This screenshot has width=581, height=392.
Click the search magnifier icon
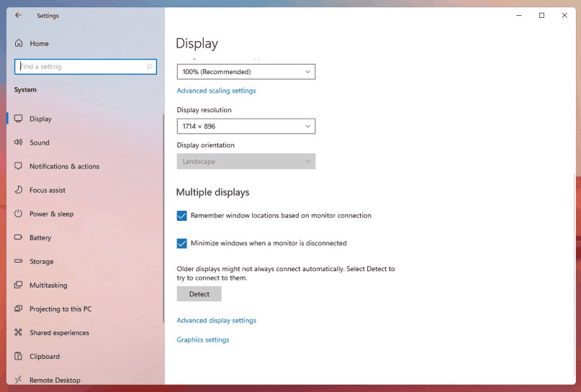[x=150, y=67]
